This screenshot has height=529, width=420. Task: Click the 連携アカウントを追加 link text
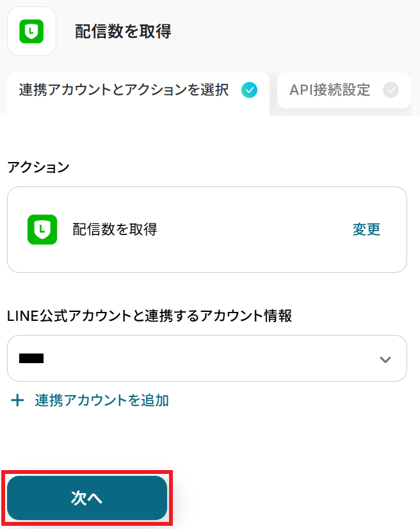[102, 401]
